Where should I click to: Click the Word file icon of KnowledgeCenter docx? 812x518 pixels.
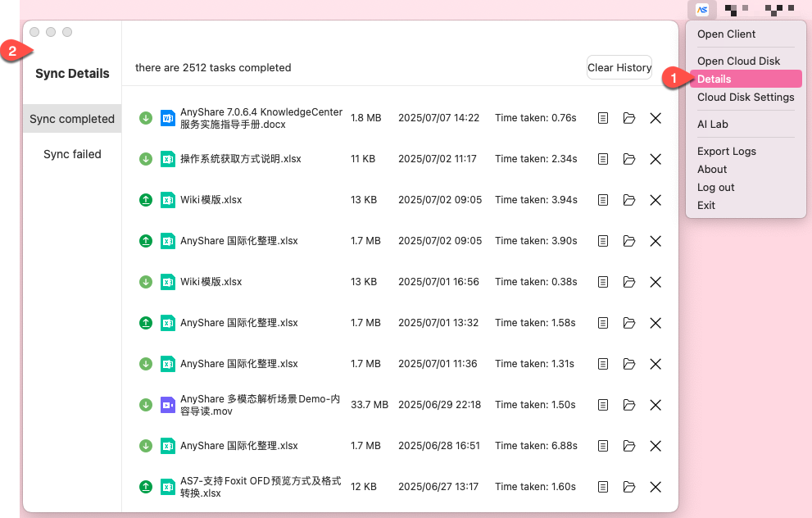pyautogui.click(x=168, y=118)
